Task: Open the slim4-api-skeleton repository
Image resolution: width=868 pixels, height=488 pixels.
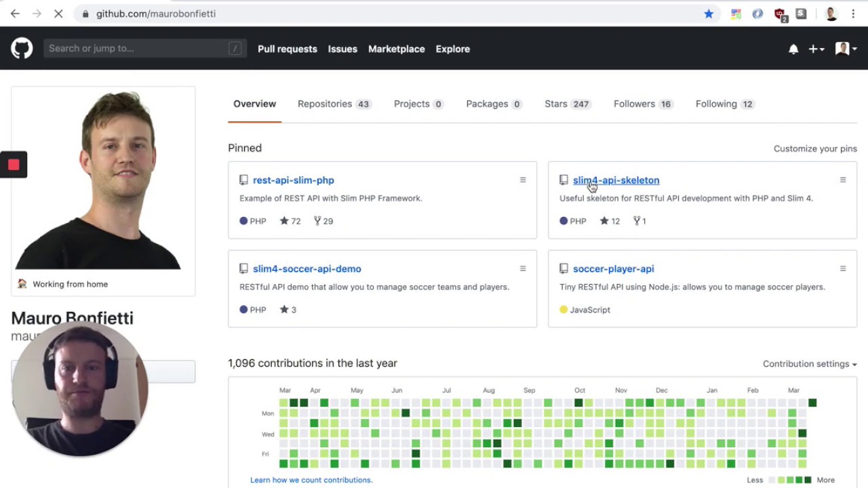Action: (x=616, y=180)
